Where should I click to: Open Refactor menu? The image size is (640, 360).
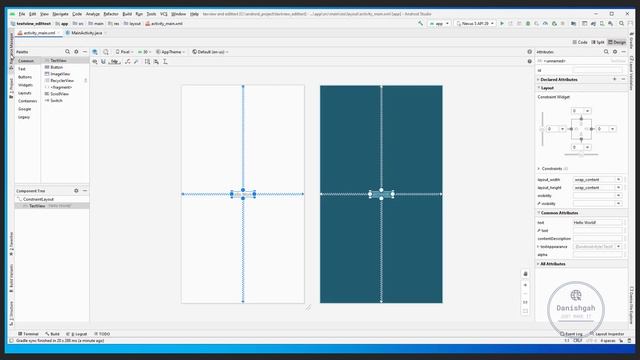(x=111, y=14)
